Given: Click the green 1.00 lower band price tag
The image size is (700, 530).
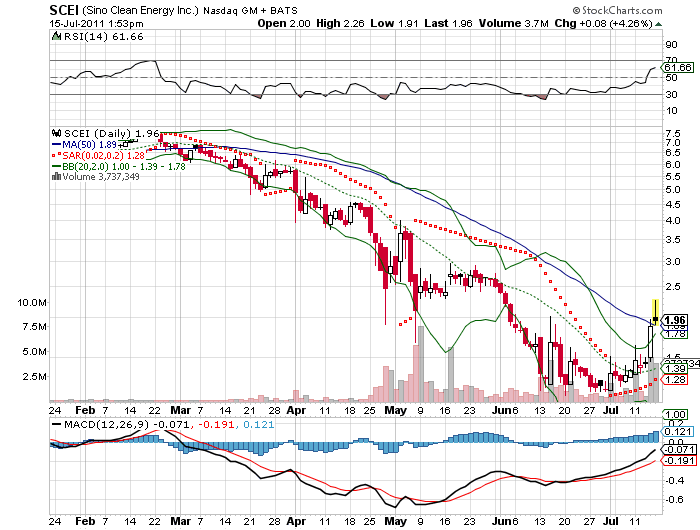Looking at the screenshot, I should click(x=675, y=415).
